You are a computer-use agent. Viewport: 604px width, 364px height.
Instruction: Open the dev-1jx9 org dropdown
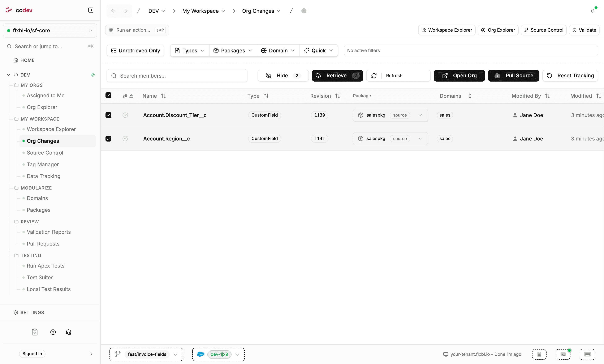point(218,354)
